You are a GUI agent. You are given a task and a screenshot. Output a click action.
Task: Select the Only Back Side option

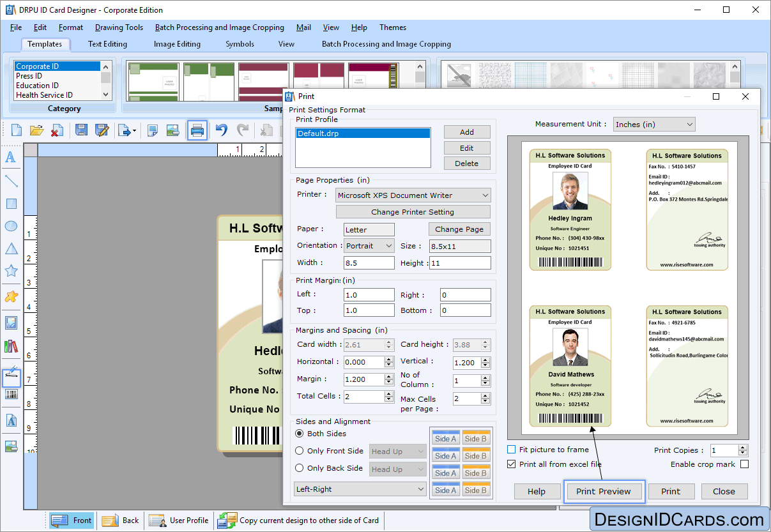[299, 468]
